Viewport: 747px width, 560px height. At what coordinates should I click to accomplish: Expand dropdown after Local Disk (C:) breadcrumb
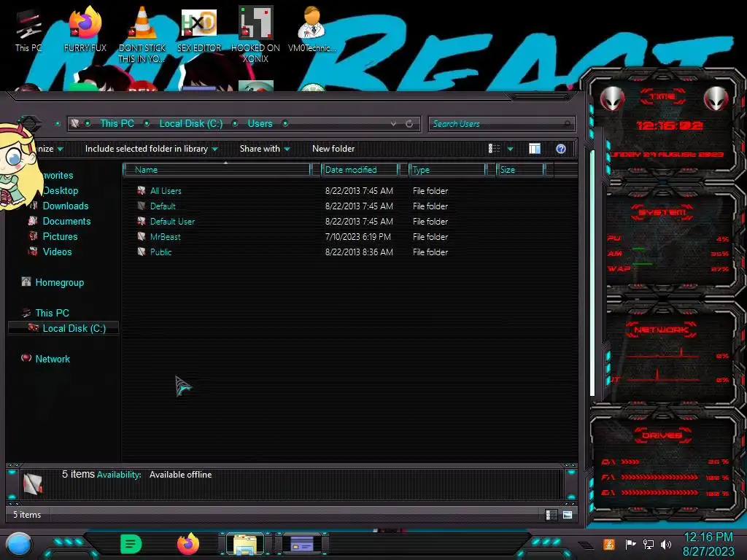click(x=235, y=124)
